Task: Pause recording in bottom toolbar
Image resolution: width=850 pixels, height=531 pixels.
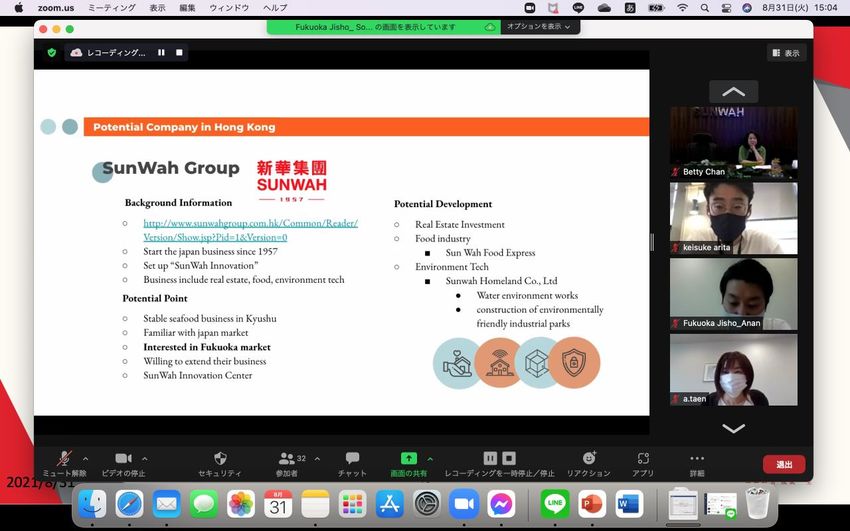Action: click(x=490, y=458)
